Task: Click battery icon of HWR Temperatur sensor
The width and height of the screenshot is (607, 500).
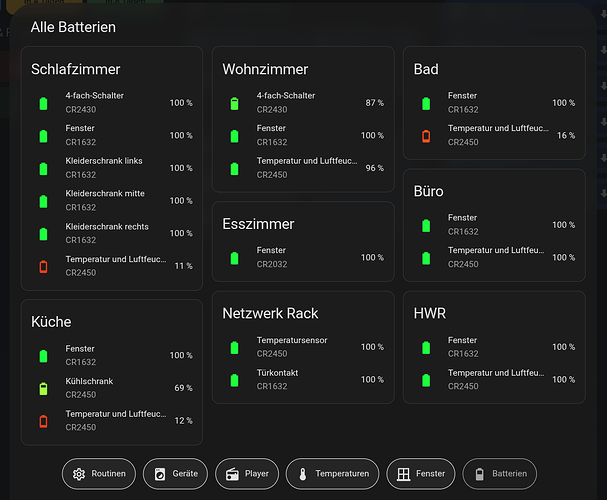Action: [x=426, y=380]
